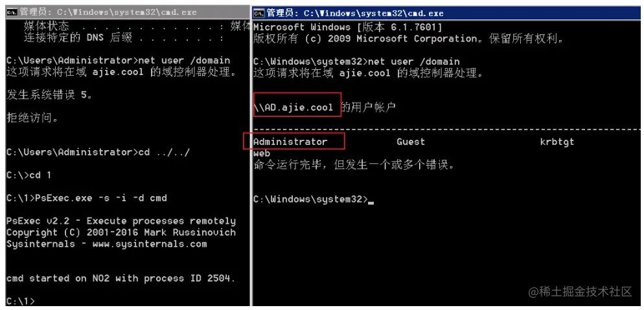Click the web user account entry

coord(262,153)
